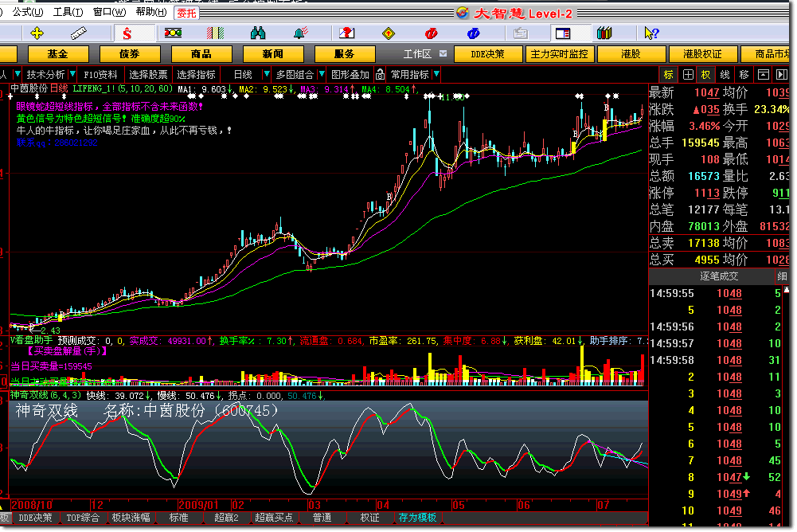Screen dimensions: 797x532
Task: Click the side panel collapse icon
Action: 781,75
